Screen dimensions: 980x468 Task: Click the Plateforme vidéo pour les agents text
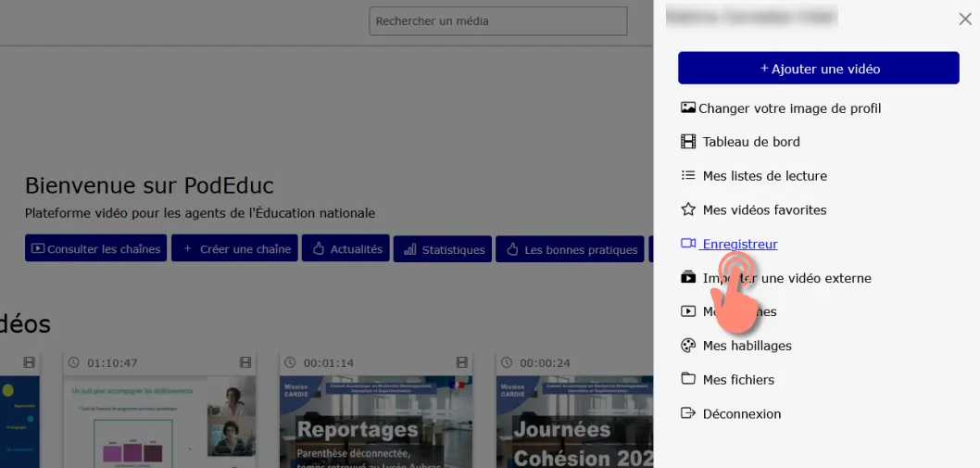200,213
